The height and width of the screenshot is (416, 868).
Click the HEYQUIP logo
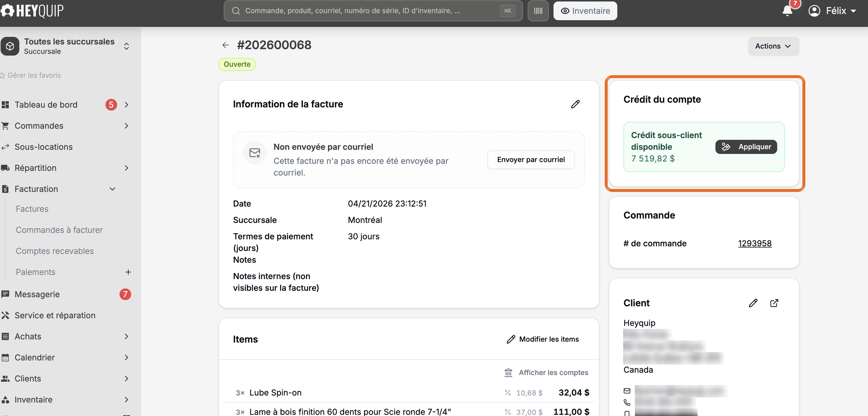[32, 11]
